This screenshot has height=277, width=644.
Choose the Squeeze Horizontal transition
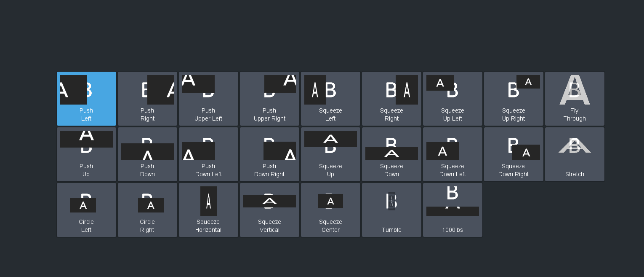click(x=208, y=210)
